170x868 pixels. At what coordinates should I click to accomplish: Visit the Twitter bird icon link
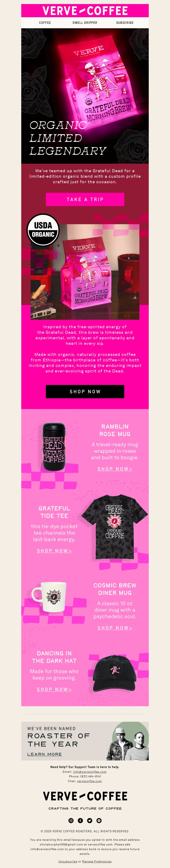[x=89, y=820]
